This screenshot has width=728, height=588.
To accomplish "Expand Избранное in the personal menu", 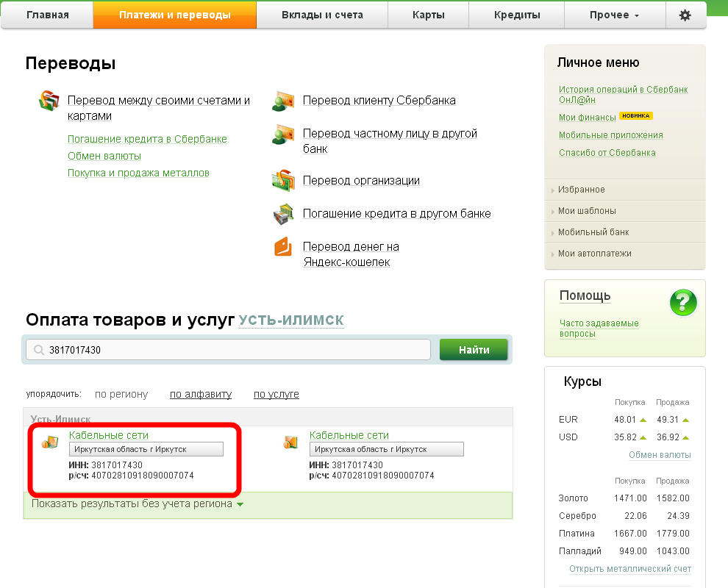I will (x=625, y=190).
